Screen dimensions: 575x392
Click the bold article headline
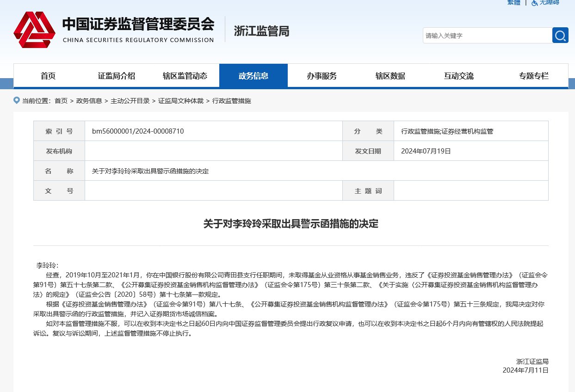pos(291,224)
